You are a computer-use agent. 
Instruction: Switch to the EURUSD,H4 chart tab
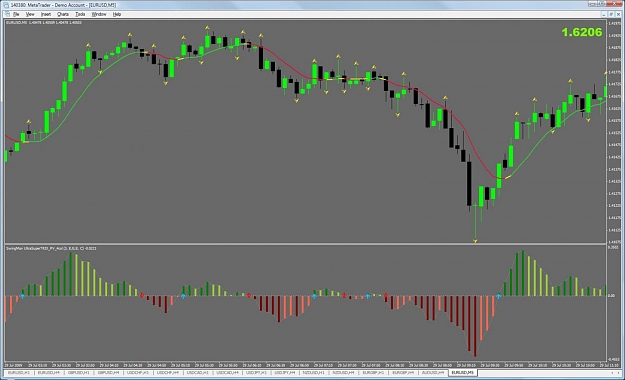coord(49,372)
